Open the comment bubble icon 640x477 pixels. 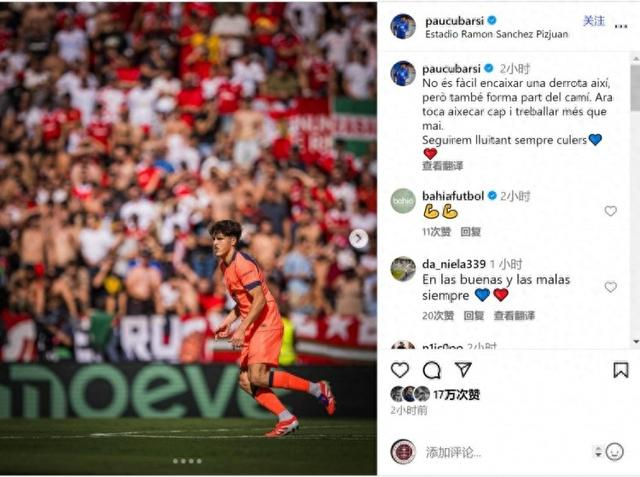point(431,371)
